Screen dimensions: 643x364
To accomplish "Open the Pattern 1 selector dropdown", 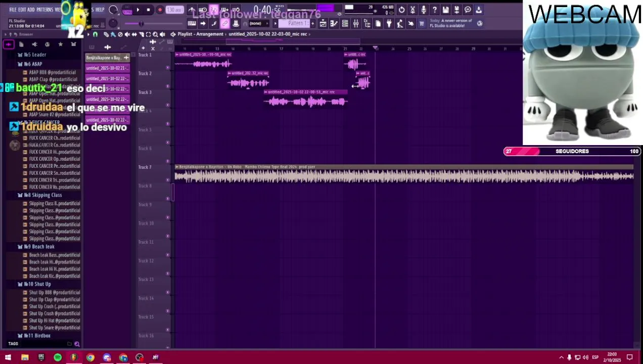I will tap(294, 23).
